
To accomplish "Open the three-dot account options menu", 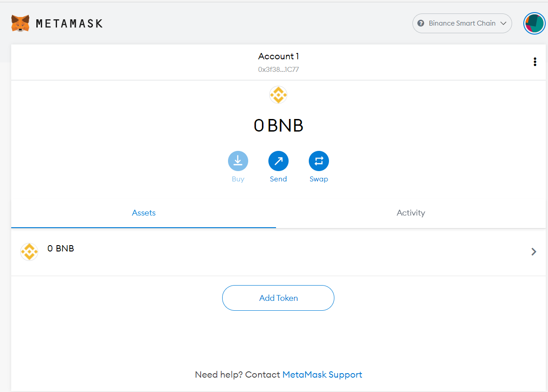I will click(535, 62).
